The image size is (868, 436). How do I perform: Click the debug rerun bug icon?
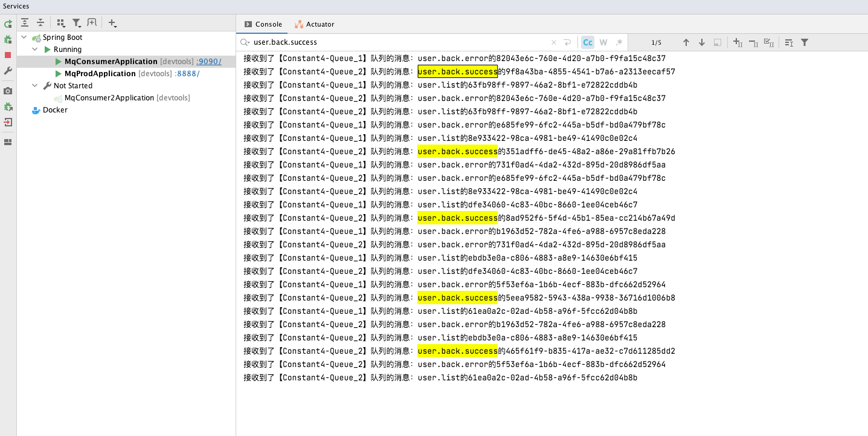8,39
